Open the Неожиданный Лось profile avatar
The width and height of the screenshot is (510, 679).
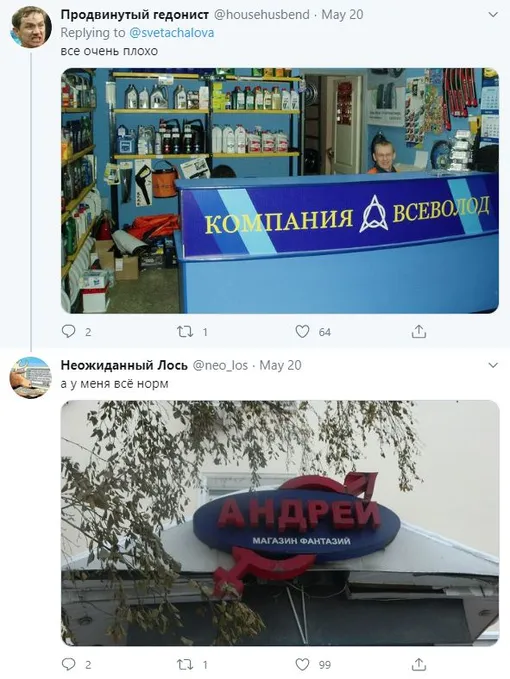31,378
